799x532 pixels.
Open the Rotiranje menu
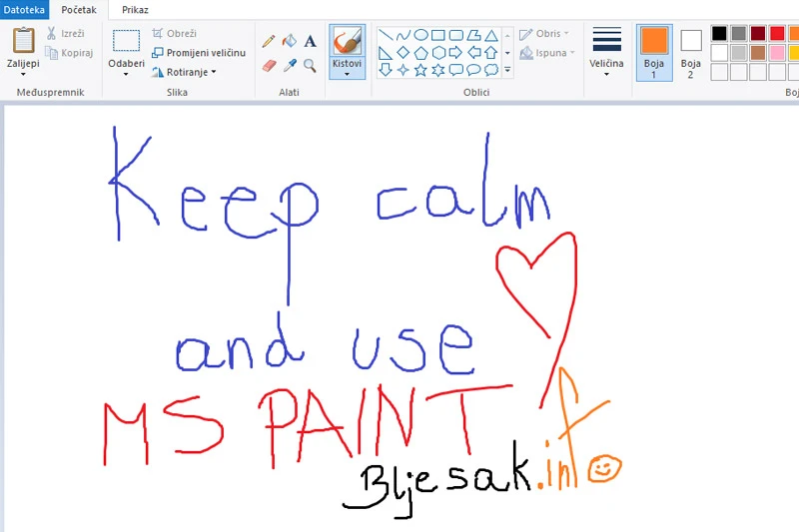tap(184, 72)
